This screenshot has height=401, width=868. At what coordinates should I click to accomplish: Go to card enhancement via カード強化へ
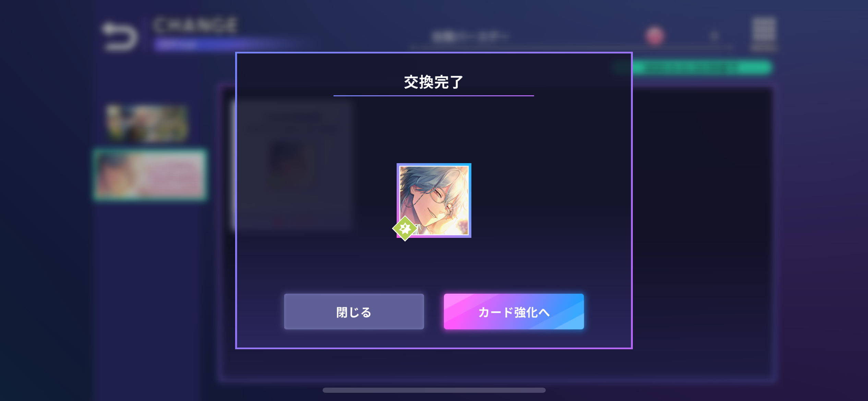(514, 312)
